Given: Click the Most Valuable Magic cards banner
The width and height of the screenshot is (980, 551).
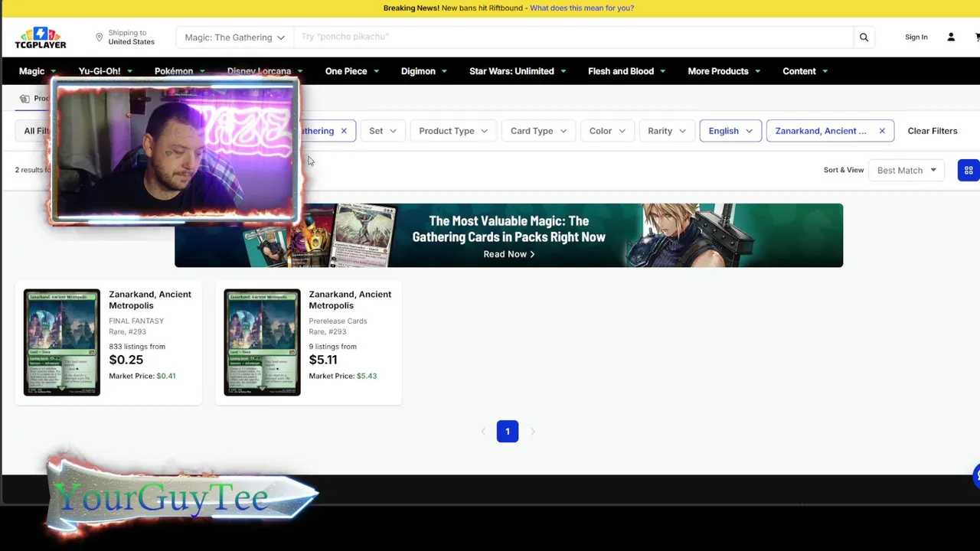Looking at the screenshot, I should (508, 235).
